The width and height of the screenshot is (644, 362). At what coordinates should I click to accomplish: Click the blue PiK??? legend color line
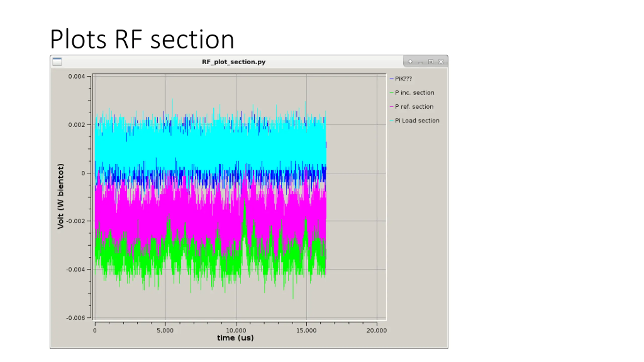[391, 79]
